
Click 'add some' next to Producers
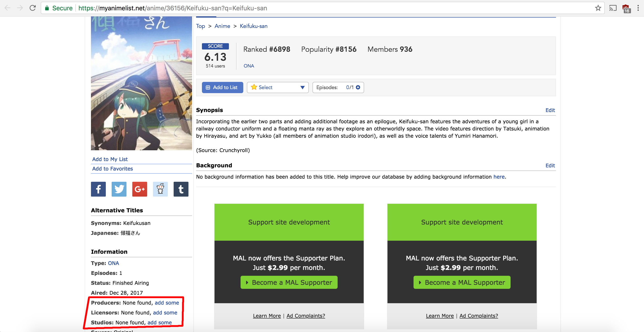(x=167, y=303)
